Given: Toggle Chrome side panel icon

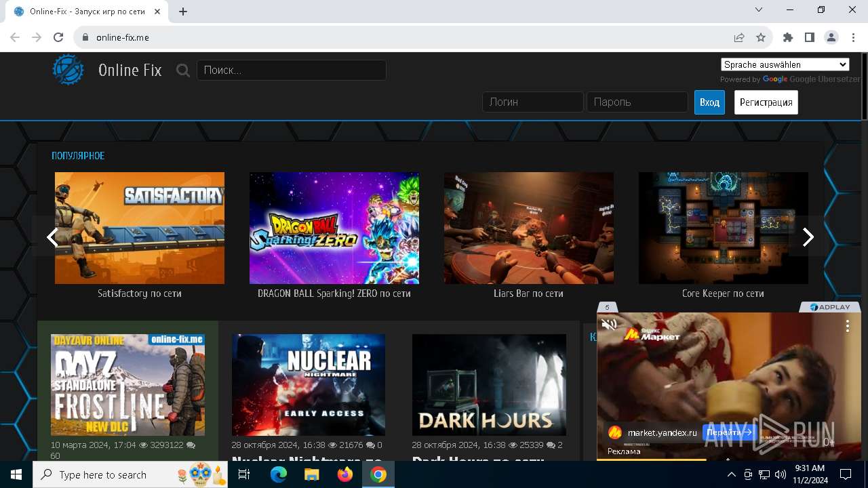Looking at the screenshot, I should [810, 37].
